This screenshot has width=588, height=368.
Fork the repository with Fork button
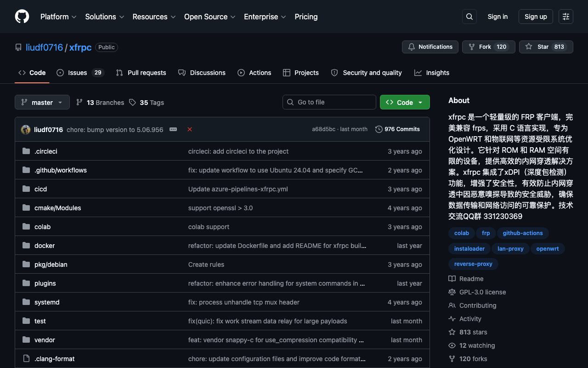[x=488, y=47]
